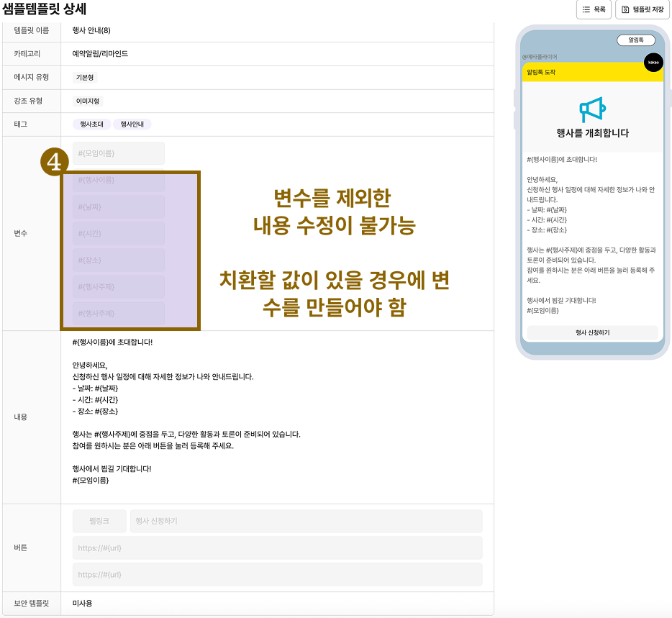Image resolution: width=672 pixels, height=618 pixels.
Task: Click the blue megaphone icon in preview
Action: [x=592, y=109]
